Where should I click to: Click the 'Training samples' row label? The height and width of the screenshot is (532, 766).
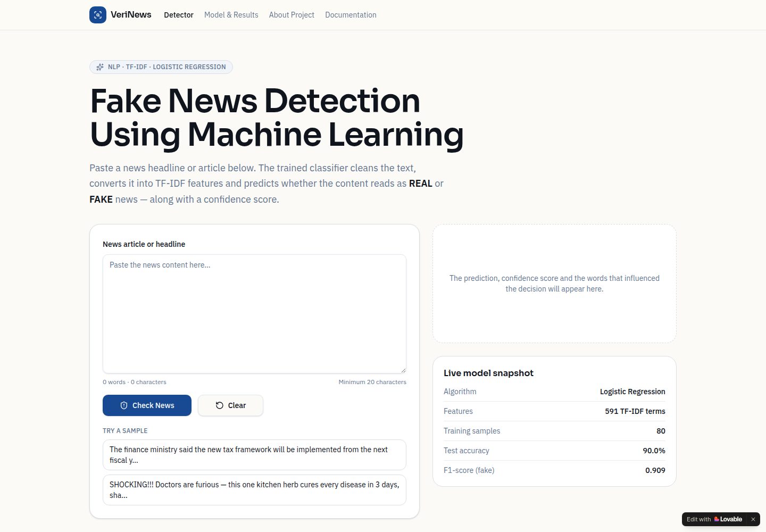point(472,431)
